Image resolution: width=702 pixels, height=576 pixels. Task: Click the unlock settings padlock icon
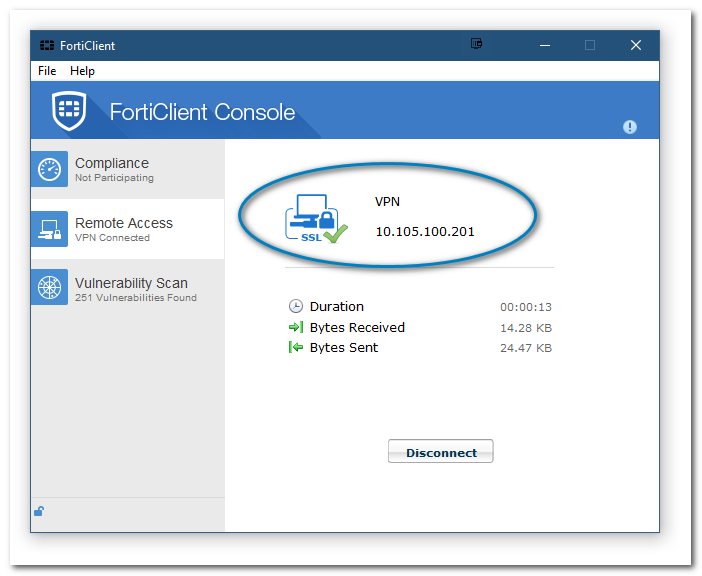click(x=39, y=511)
